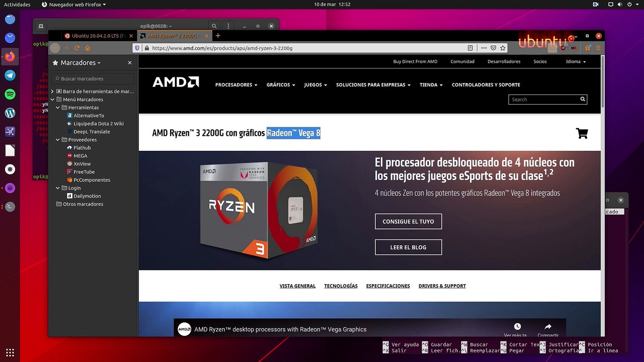Image resolution: width=644 pixels, height=362 pixels.
Task: Open Actividades overview
Action: [x=17, y=5]
